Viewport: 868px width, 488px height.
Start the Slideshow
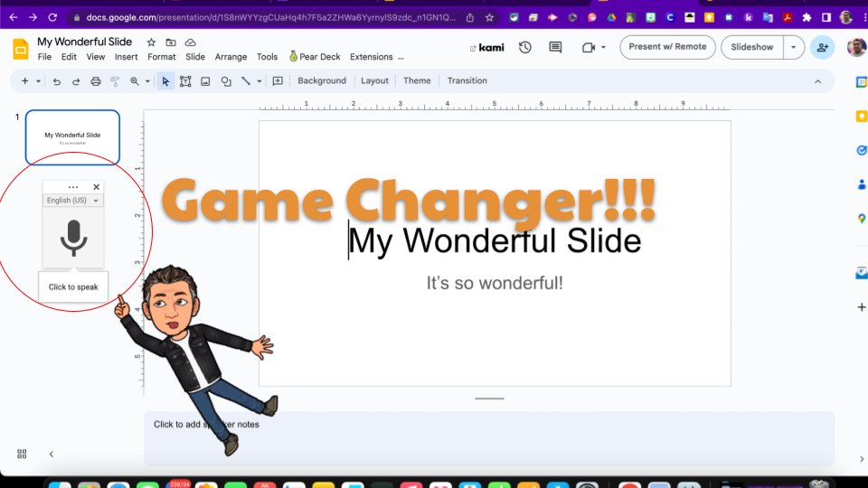[751, 47]
